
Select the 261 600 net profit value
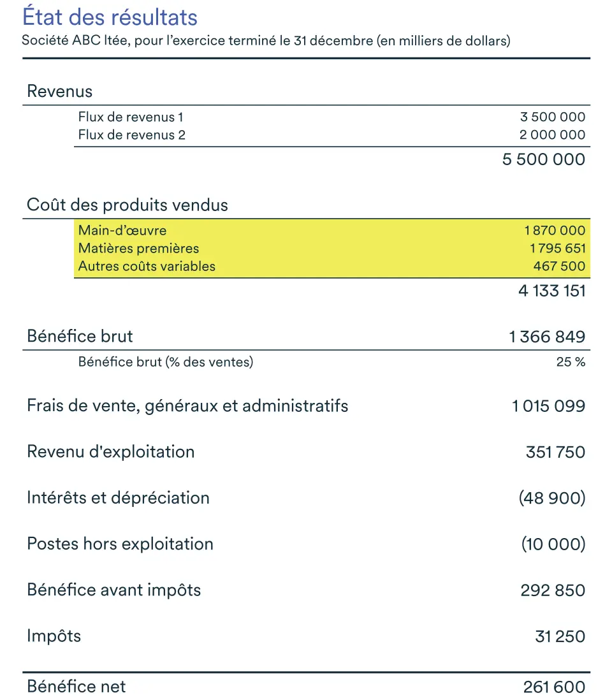point(554,687)
